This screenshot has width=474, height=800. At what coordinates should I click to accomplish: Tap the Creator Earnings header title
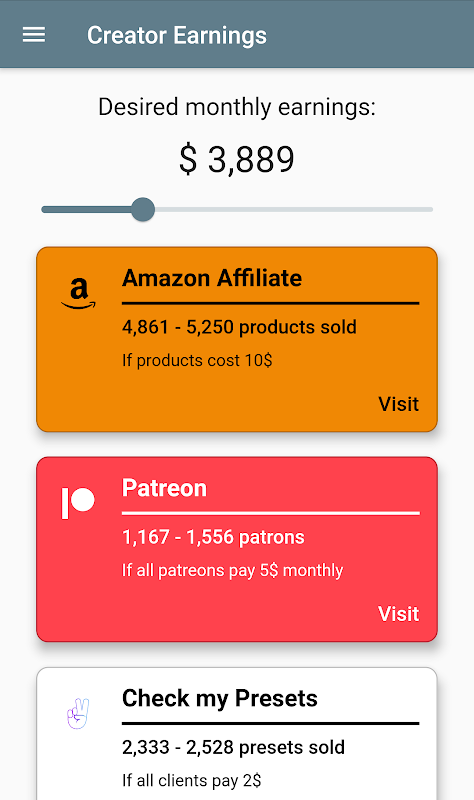pos(177,35)
